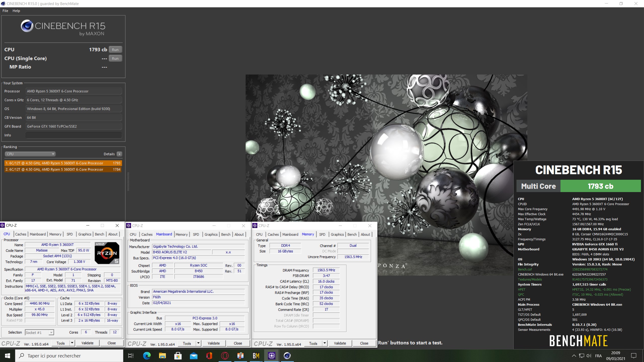Image resolution: width=644 pixels, height=362 pixels.
Task: Open Graphics tab in middle CPU-Z window
Action: click(x=211, y=235)
